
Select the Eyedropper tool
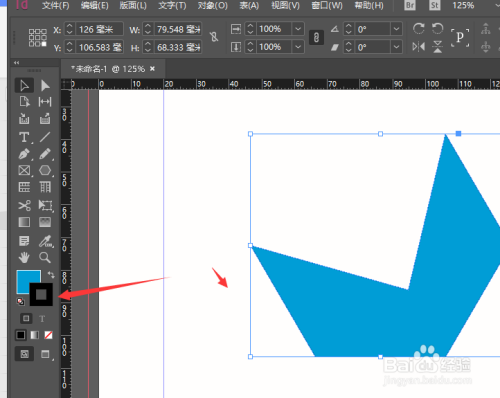pos(45,241)
